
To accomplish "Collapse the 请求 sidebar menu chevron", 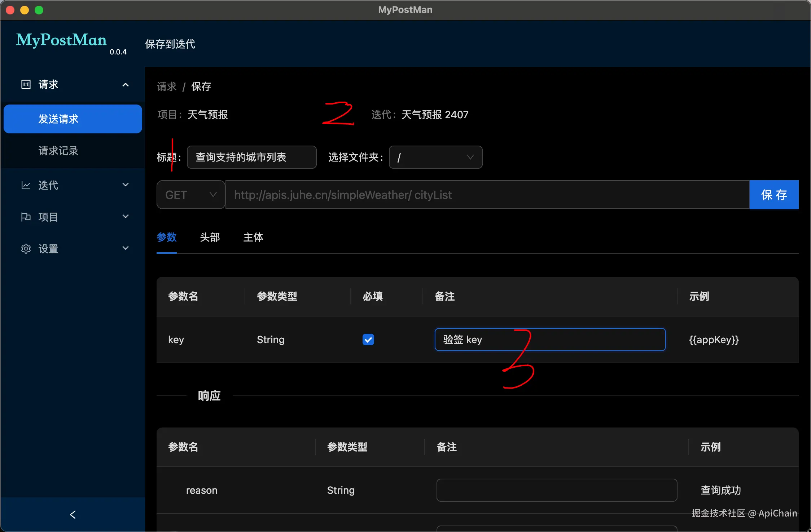I will [126, 85].
